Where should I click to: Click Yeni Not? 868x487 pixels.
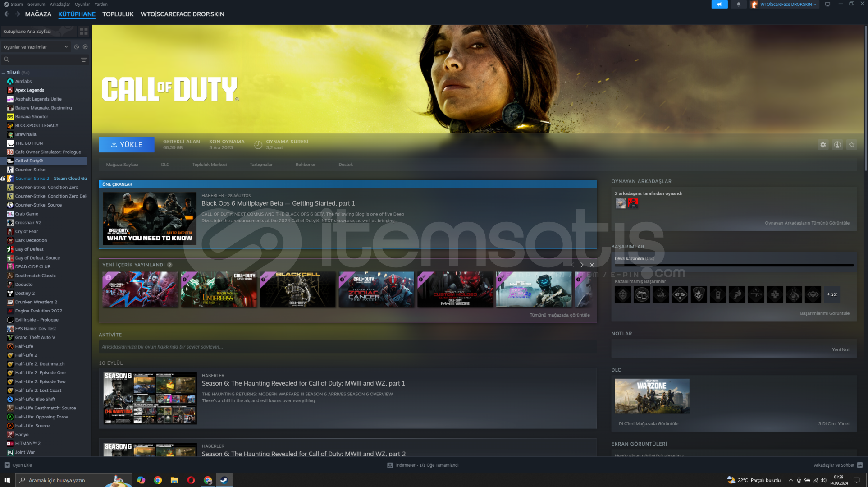click(841, 349)
